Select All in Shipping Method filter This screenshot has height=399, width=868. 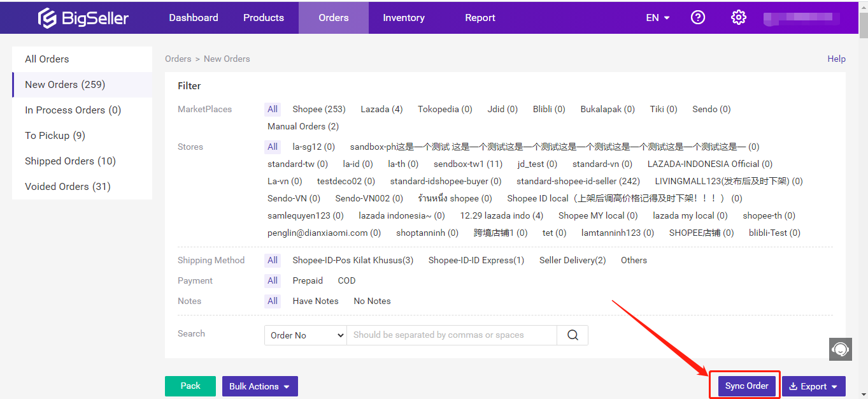tap(273, 261)
